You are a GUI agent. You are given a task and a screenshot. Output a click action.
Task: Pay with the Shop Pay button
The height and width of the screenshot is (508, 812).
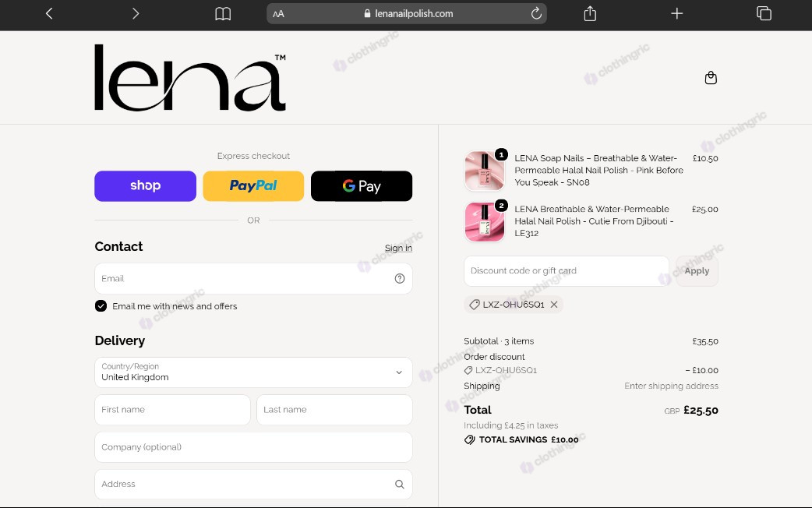(146, 186)
